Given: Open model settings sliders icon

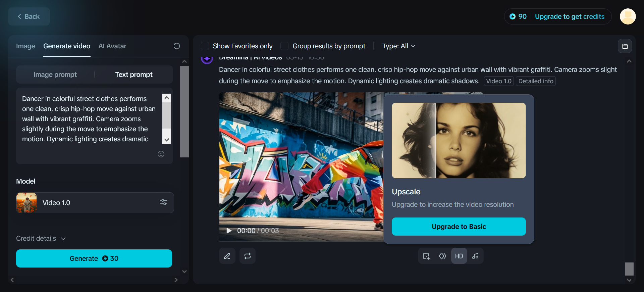Looking at the screenshot, I should 164,202.
